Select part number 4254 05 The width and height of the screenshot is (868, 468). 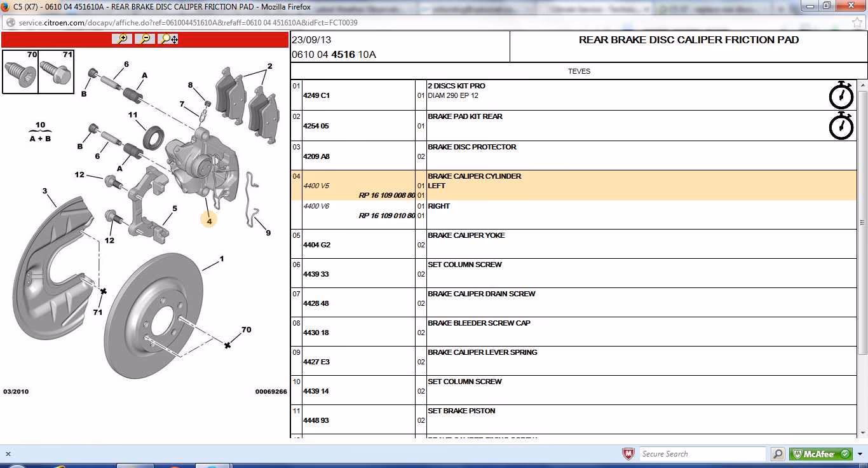[x=316, y=126]
